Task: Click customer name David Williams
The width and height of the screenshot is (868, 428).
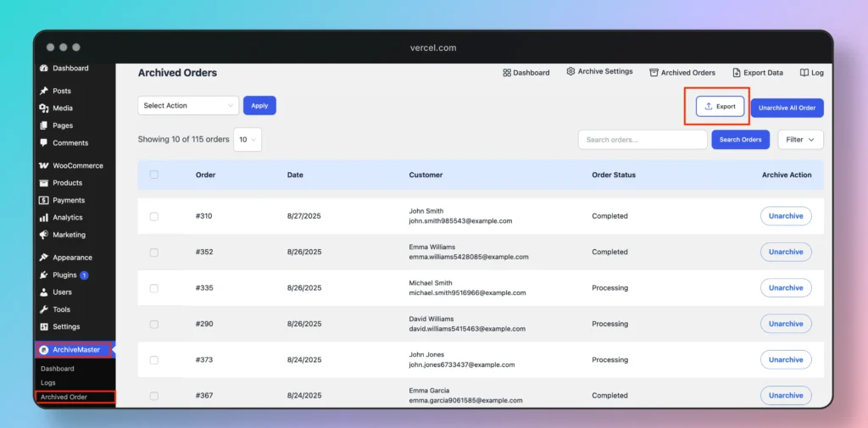Action: pos(431,319)
